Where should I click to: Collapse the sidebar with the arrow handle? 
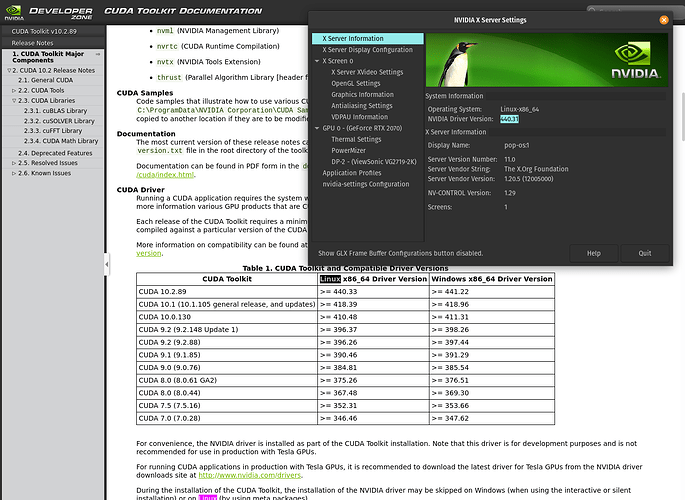[107, 264]
